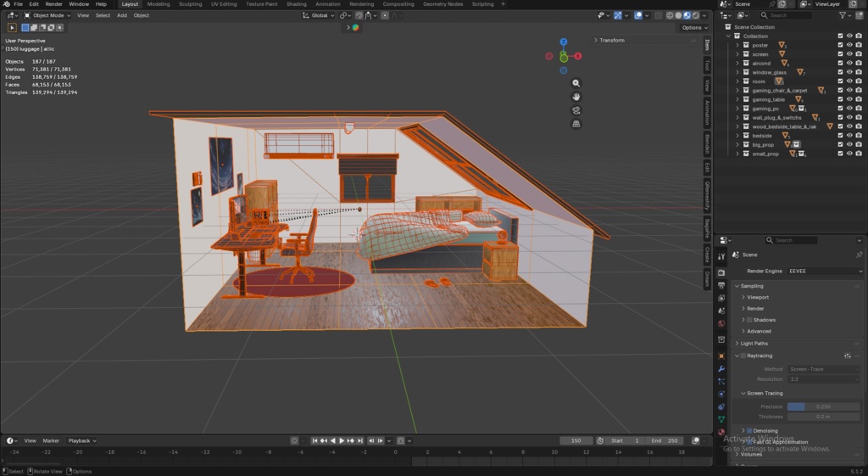
Task: Open the Physics properties icon
Action: [721, 394]
